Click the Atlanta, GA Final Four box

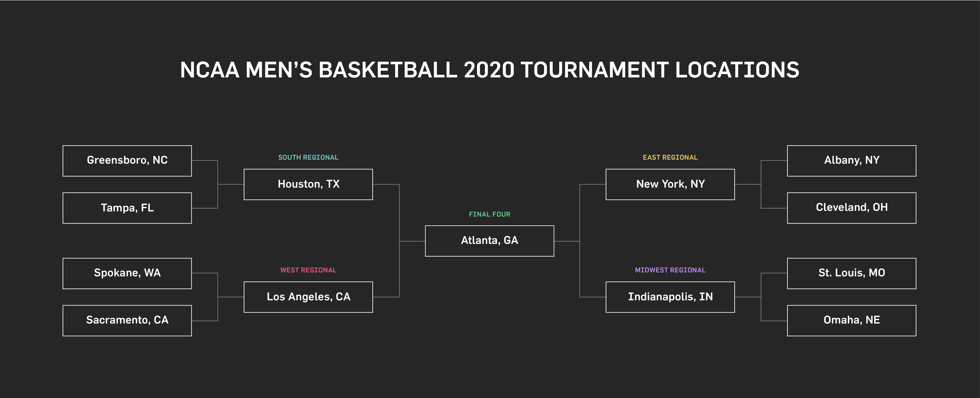490,241
